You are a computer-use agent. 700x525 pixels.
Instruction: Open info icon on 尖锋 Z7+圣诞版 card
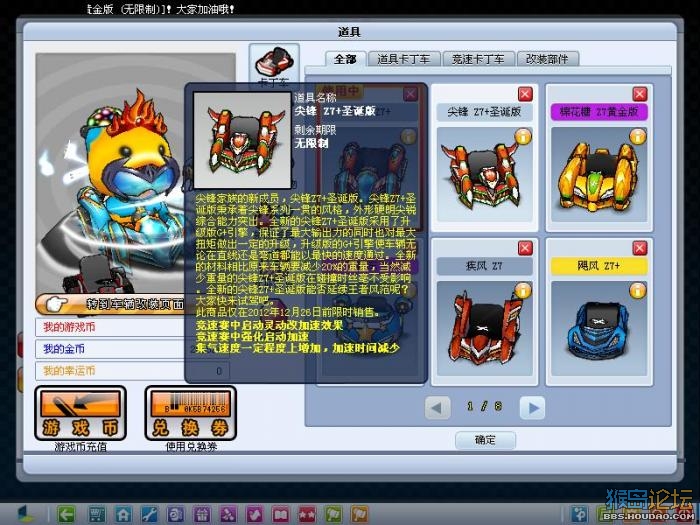[523, 137]
